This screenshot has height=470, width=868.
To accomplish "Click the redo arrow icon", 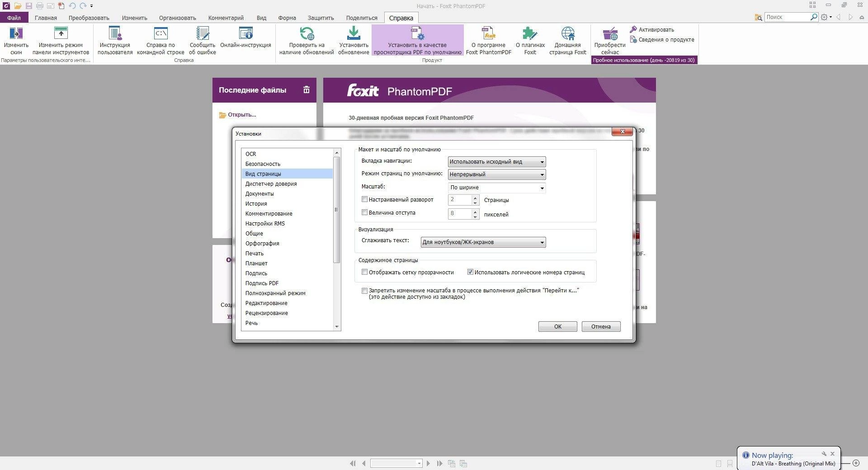I will pyautogui.click(x=83, y=6).
